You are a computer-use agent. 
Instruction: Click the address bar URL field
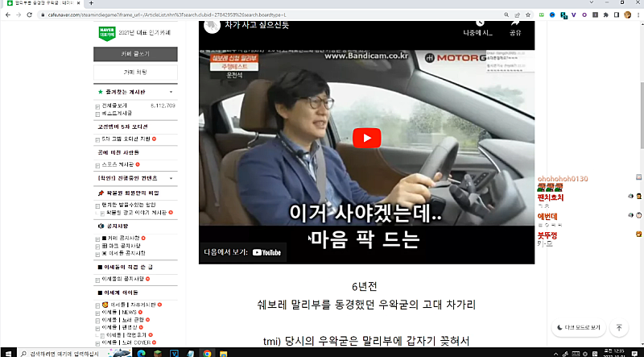click(x=271, y=15)
